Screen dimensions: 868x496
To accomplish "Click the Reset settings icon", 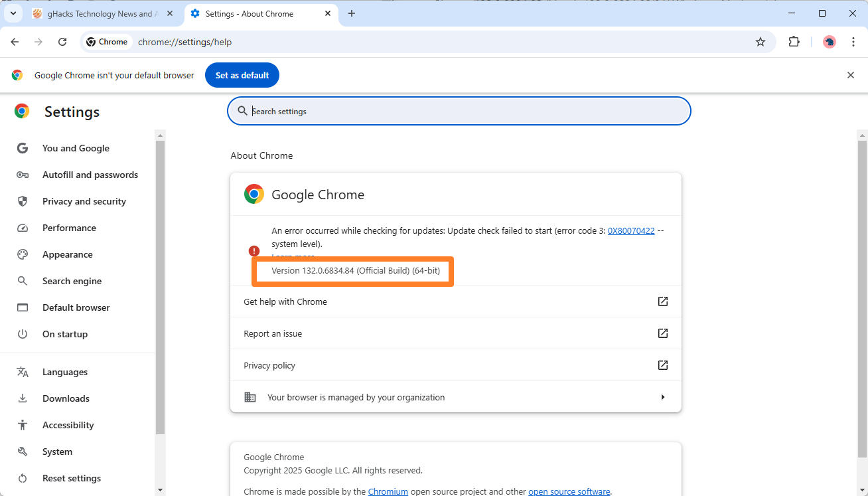I will click(22, 477).
